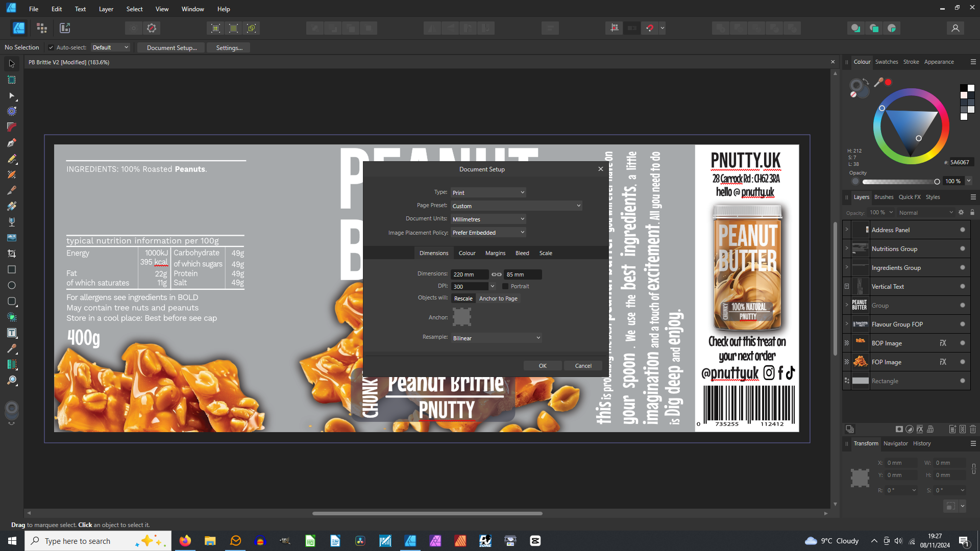Adjust the Opacity slider in Colour panel

(900, 182)
